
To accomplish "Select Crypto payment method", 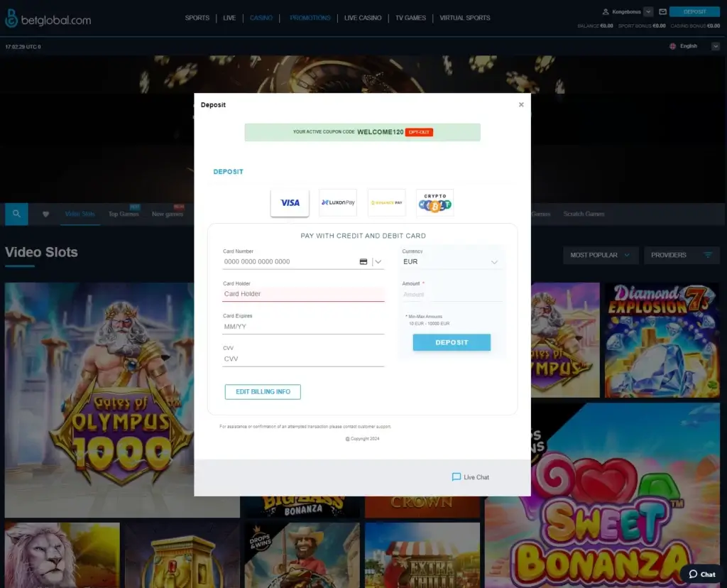I will click(435, 202).
